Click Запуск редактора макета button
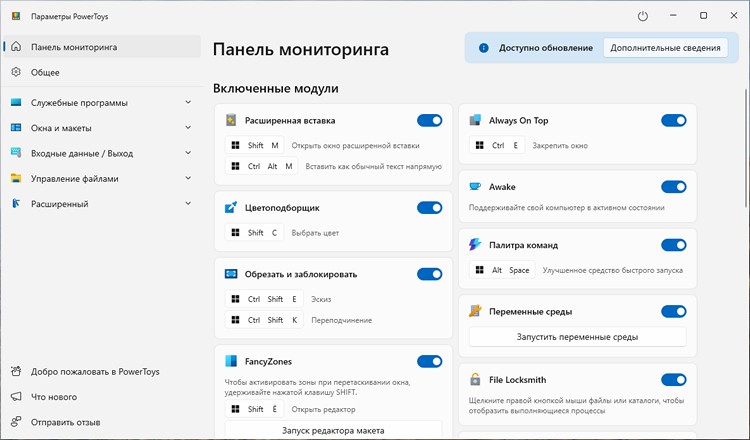Viewport: 750px width, 440px height. (333, 430)
